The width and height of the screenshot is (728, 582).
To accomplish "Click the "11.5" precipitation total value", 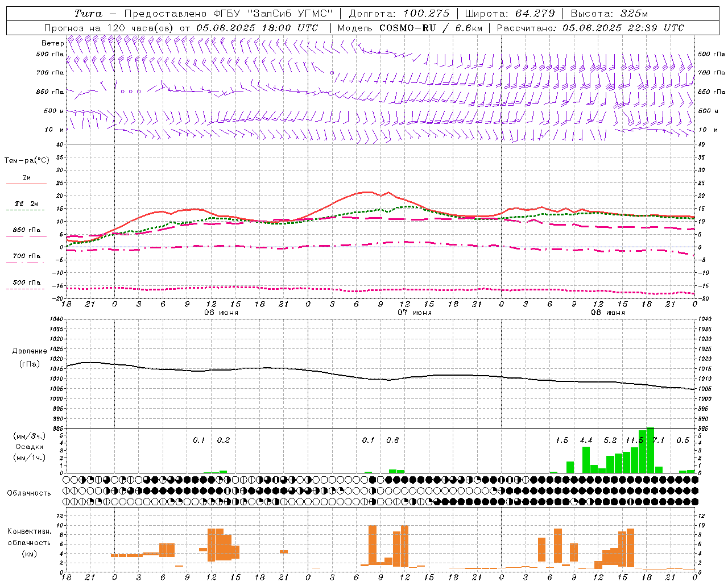I will [634, 440].
